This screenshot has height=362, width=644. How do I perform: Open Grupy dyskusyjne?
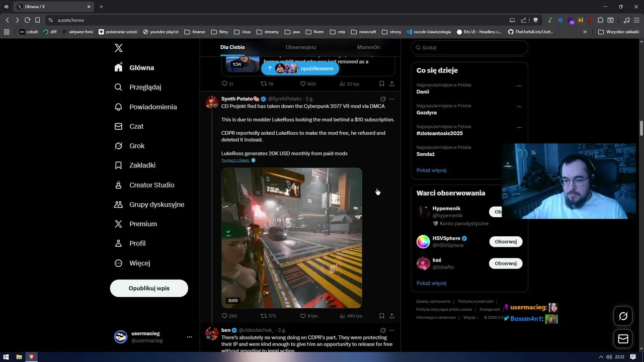[x=149, y=204]
